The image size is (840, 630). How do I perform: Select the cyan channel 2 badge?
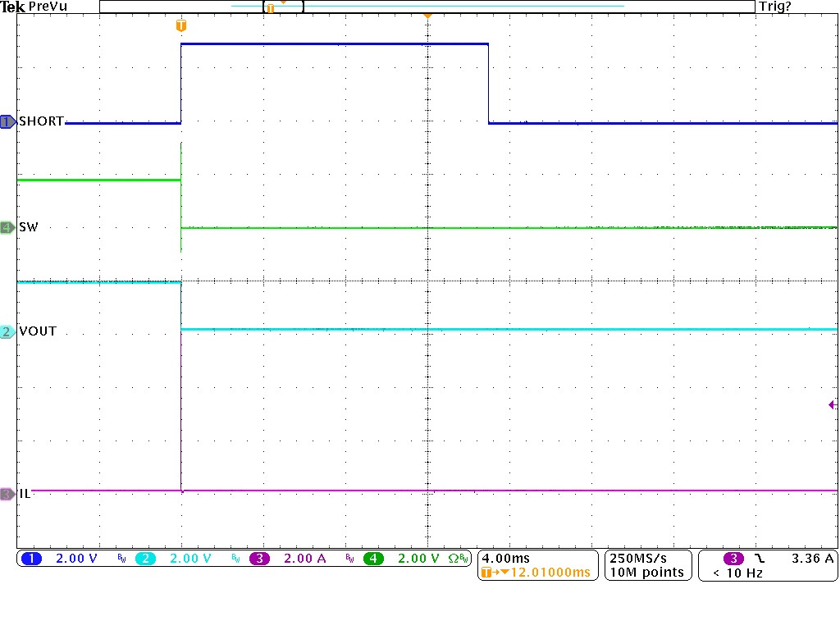tap(145, 559)
